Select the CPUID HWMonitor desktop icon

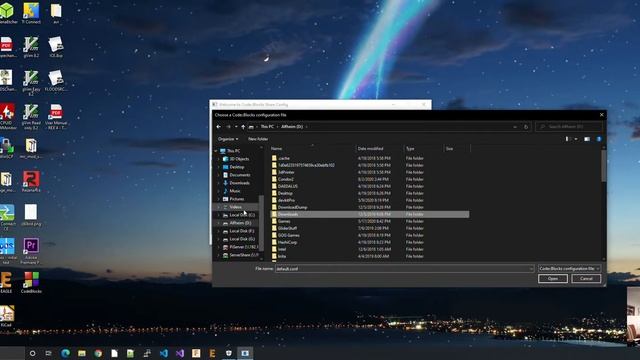click(x=7, y=117)
